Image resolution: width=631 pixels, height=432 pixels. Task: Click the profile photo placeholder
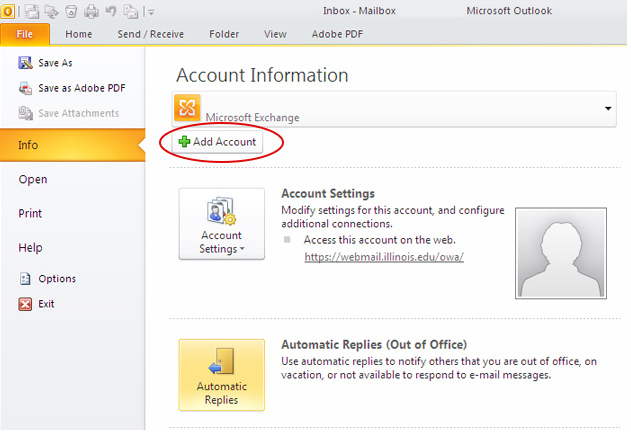click(561, 253)
